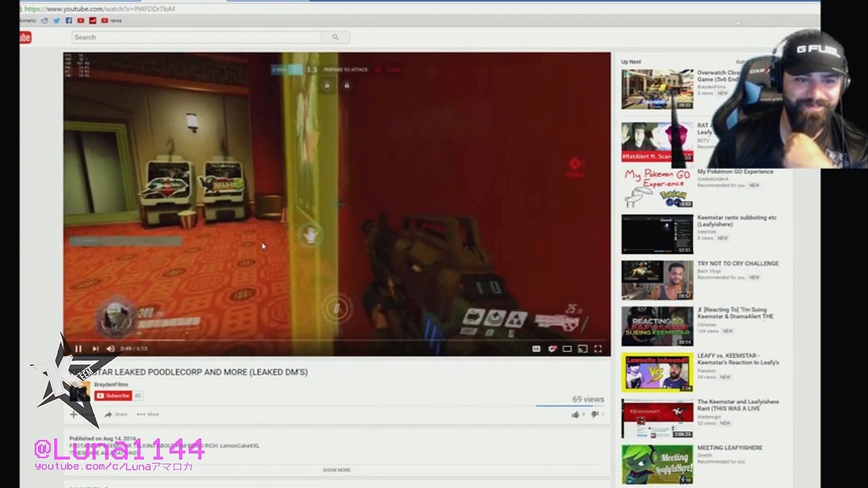
Task: Share this video
Action: (116, 414)
